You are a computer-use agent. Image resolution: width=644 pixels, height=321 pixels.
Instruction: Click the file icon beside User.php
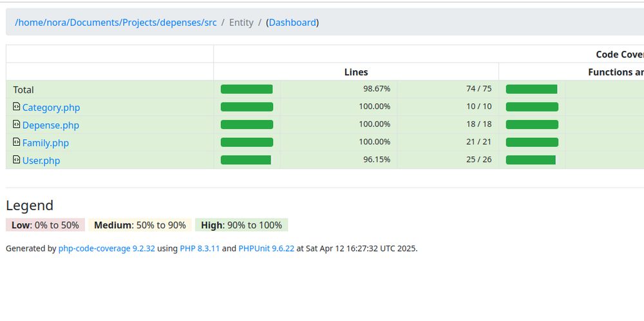17,159
